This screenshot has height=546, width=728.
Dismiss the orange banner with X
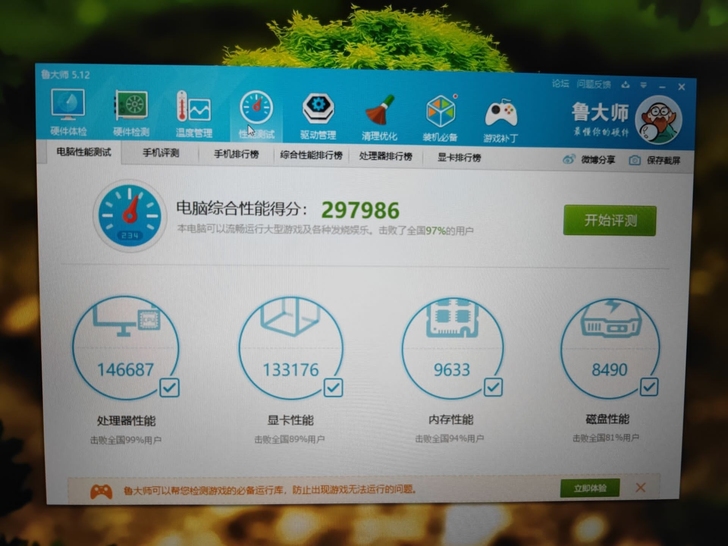(641, 488)
